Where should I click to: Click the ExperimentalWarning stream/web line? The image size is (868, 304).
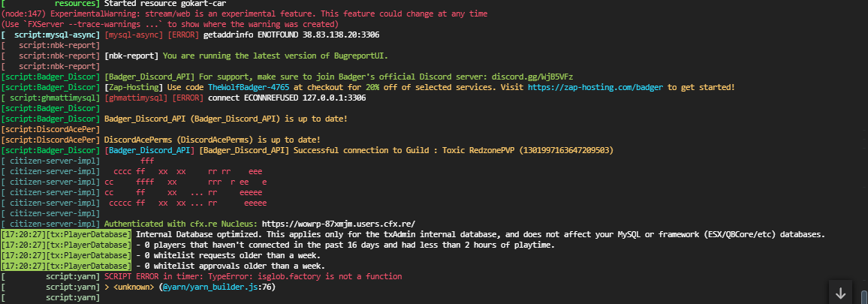pos(244,14)
